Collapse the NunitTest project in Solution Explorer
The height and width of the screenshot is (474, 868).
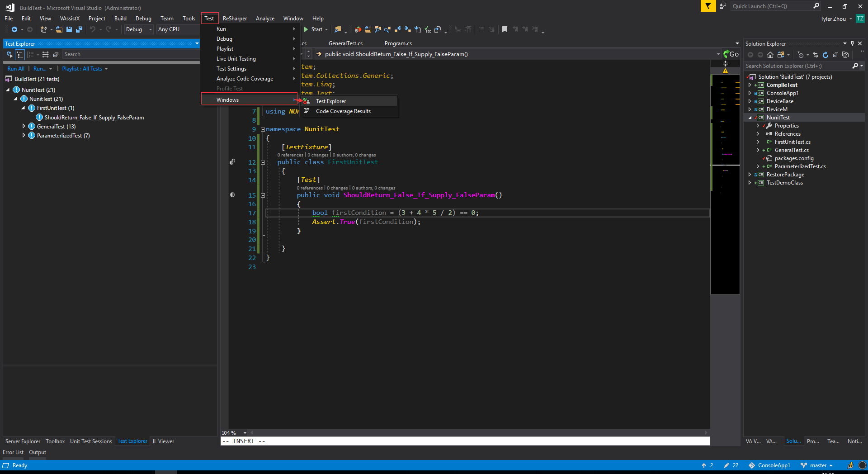coord(750,118)
